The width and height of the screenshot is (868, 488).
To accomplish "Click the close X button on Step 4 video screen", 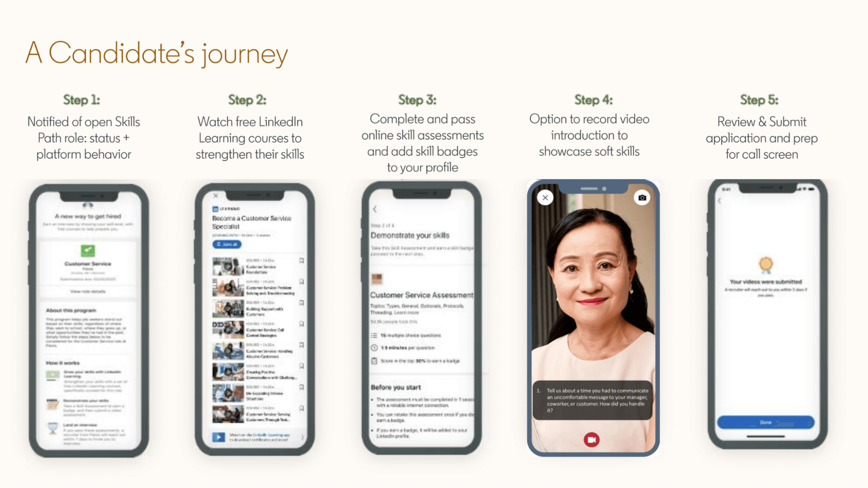I will (x=544, y=197).
